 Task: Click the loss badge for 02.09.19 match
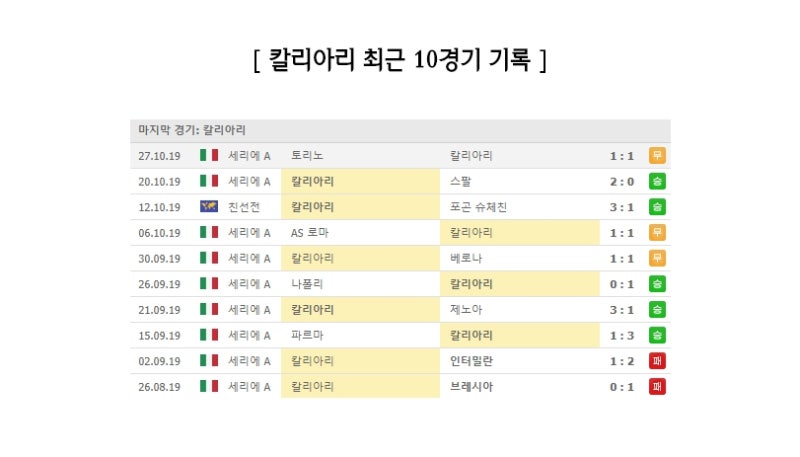click(657, 360)
